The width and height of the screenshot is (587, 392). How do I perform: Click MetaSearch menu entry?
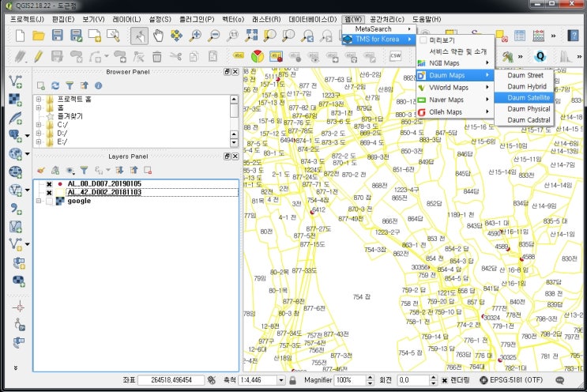point(379,29)
